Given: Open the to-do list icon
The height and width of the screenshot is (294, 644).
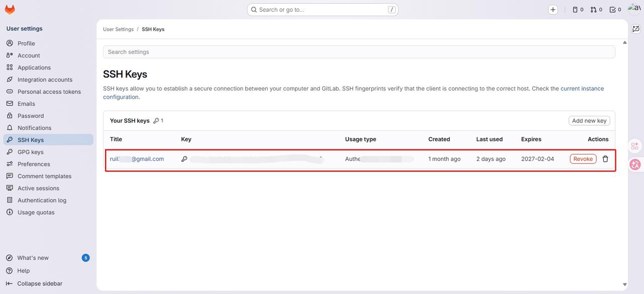Looking at the screenshot, I should point(615,10).
